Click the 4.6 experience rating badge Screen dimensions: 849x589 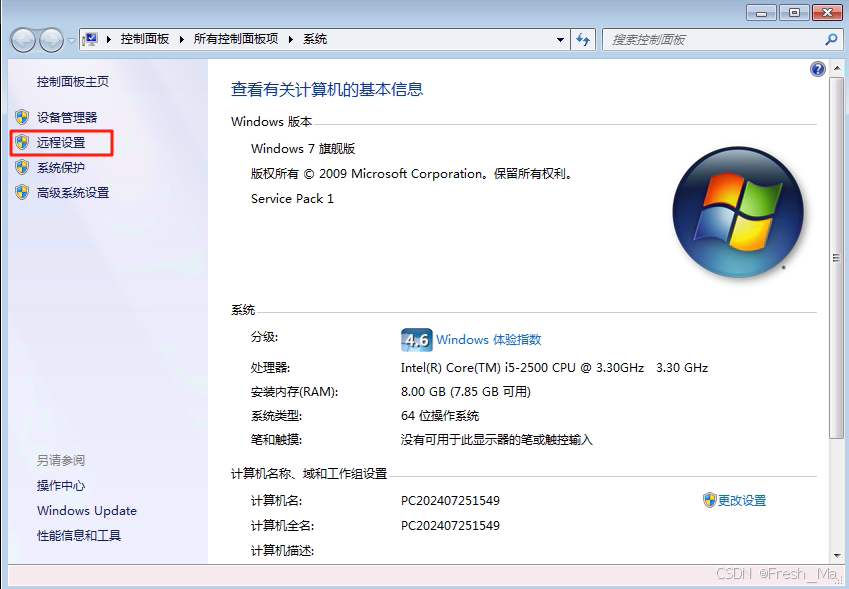click(416, 340)
